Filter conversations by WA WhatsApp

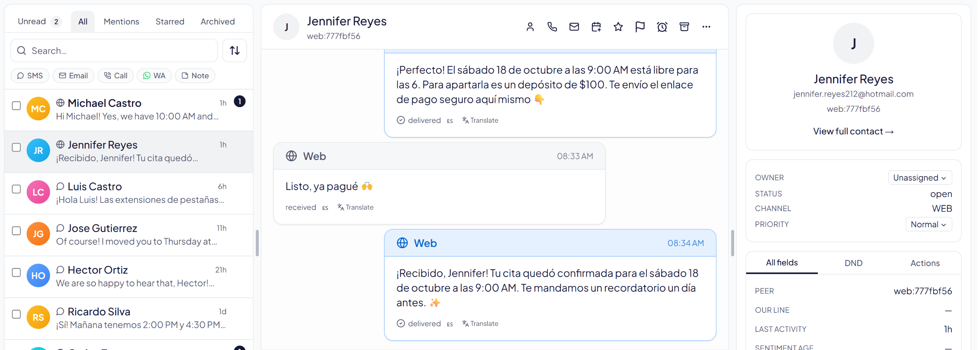tap(154, 76)
